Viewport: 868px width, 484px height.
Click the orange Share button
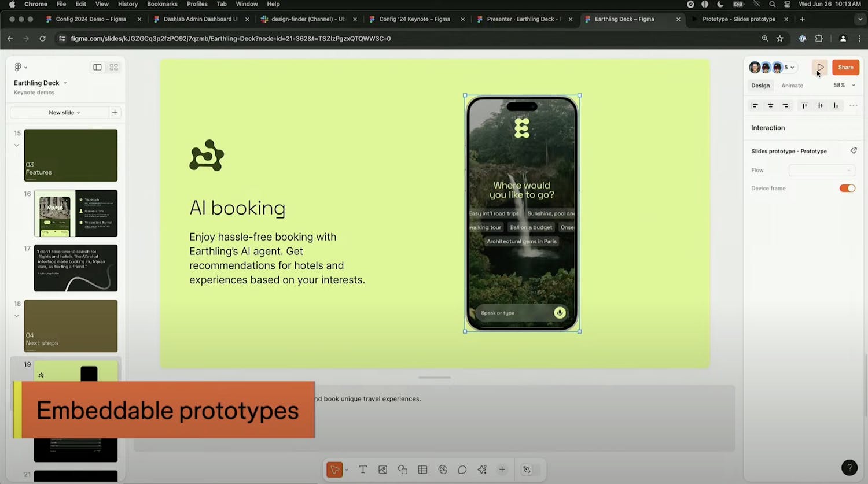845,68
